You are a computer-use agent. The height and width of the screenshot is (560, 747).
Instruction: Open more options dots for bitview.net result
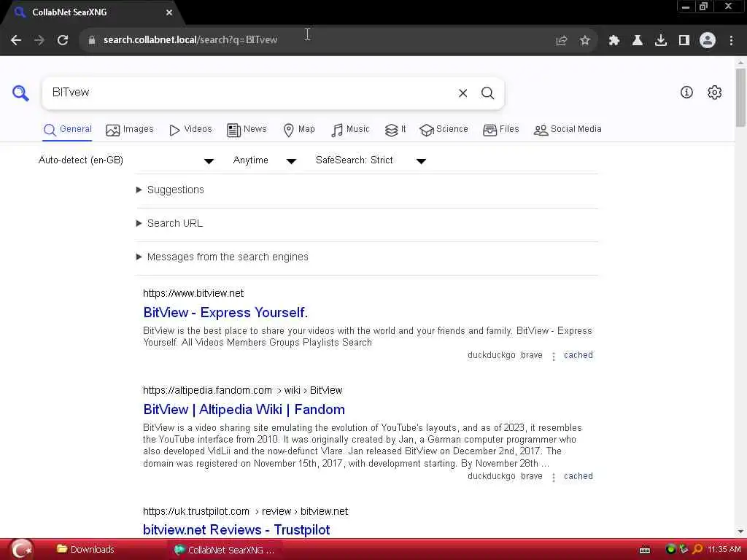(554, 356)
